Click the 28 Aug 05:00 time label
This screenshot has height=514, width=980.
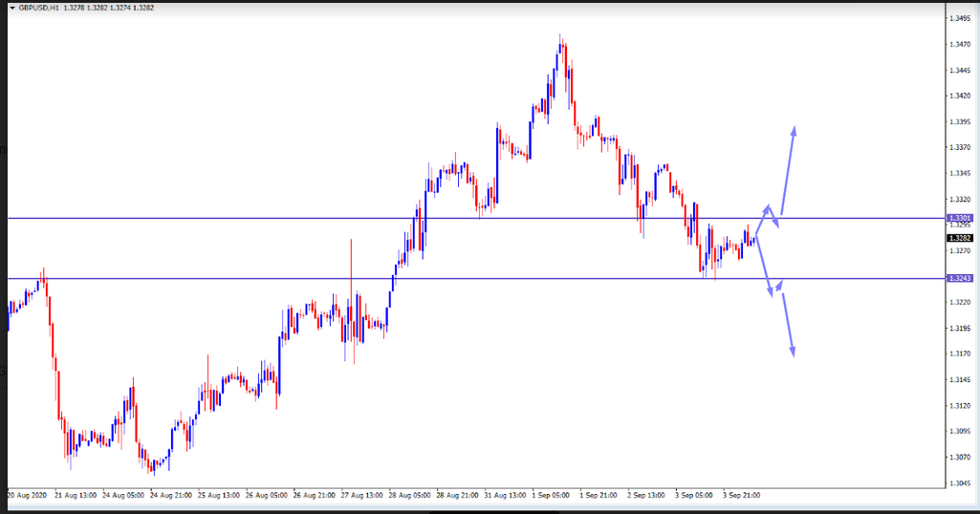click(410, 495)
